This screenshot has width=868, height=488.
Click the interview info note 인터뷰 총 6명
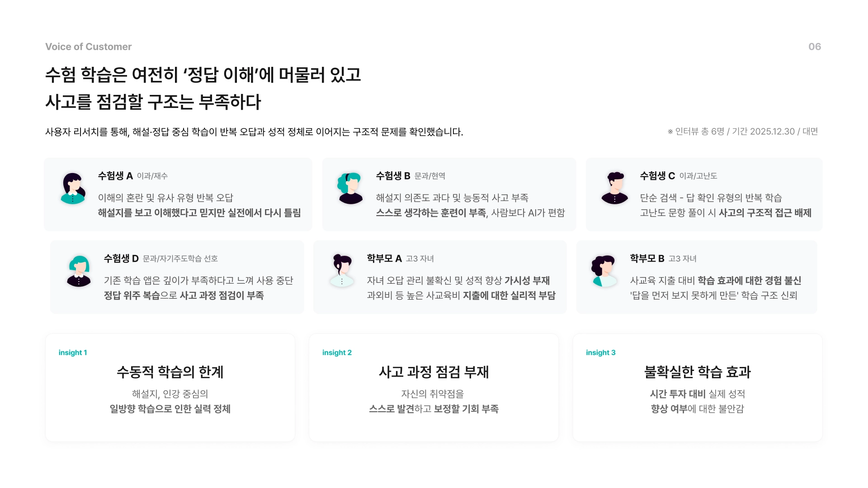(743, 131)
